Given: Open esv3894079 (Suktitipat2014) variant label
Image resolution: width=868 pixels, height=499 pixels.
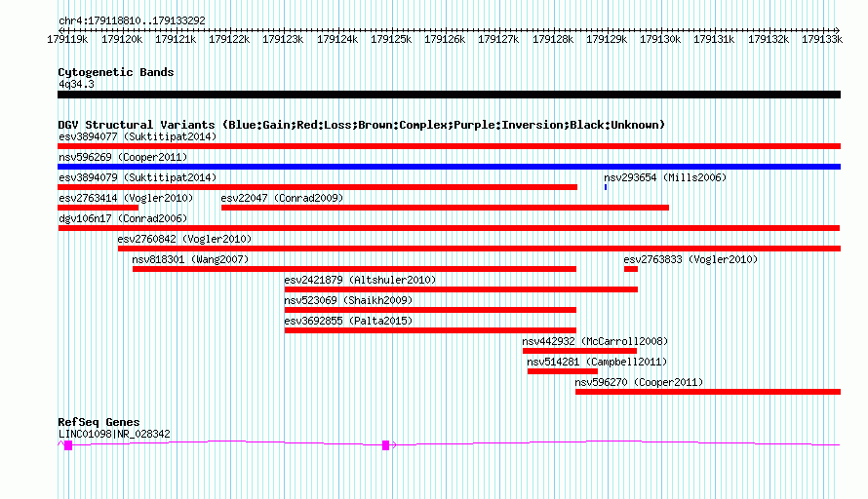Looking at the screenshot, I should (138, 177).
